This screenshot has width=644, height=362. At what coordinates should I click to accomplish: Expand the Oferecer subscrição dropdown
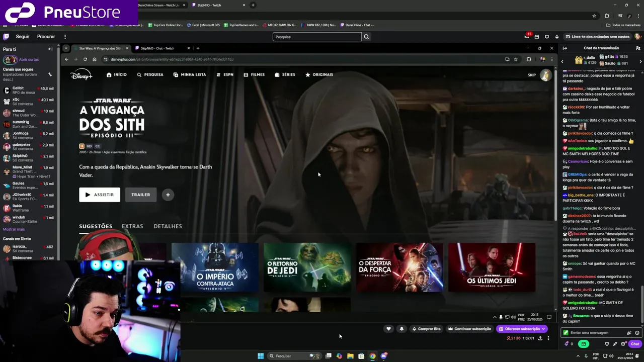click(543, 329)
